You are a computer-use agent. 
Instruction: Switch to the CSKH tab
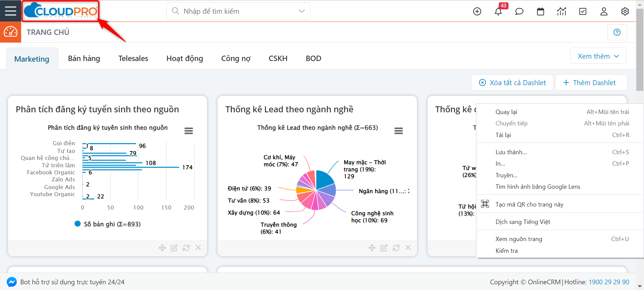click(278, 58)
